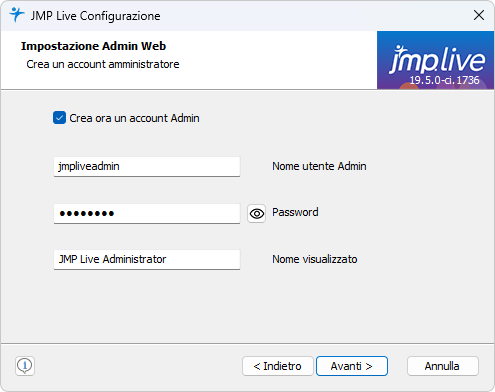Click the 'Password' label text

(295, 212)
